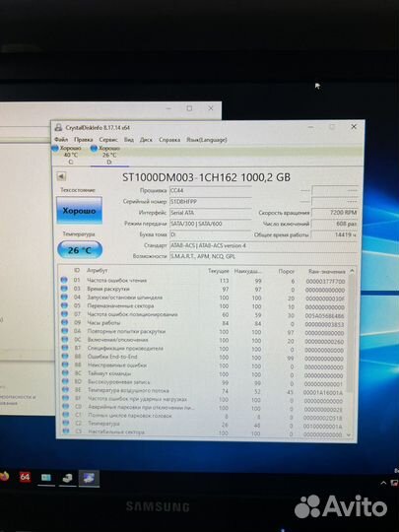
Task: Click status icon of row 05 reallocated sectors
Action: (x=64, y=305)
